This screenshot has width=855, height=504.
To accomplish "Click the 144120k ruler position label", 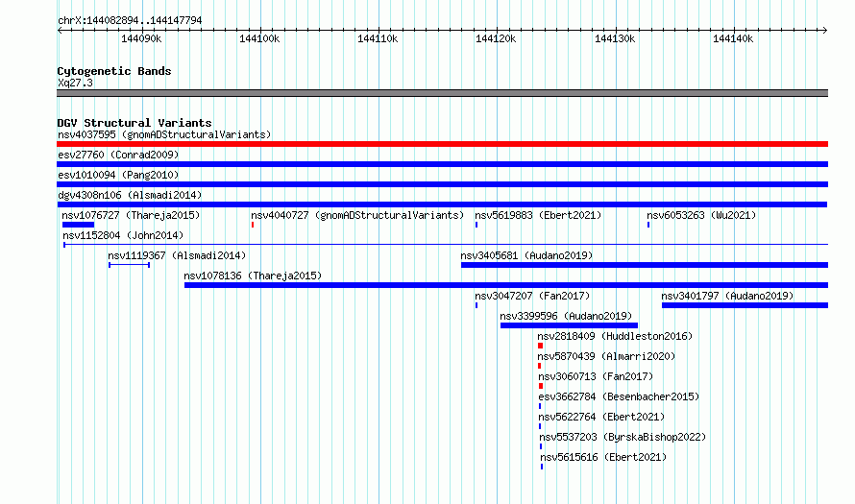I will (x=496, y=39).
